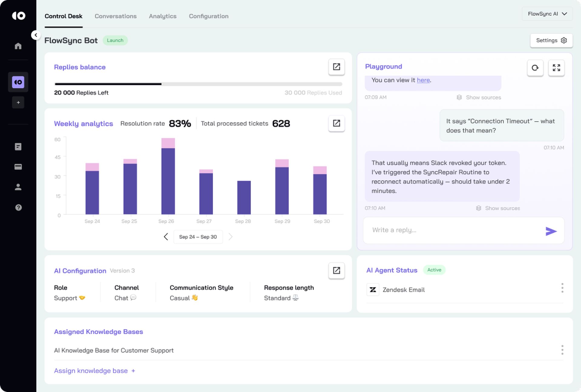Collapse the sidebar with the chevron
Viewport: 581px width, 392px height.
[x=36, y=35]
